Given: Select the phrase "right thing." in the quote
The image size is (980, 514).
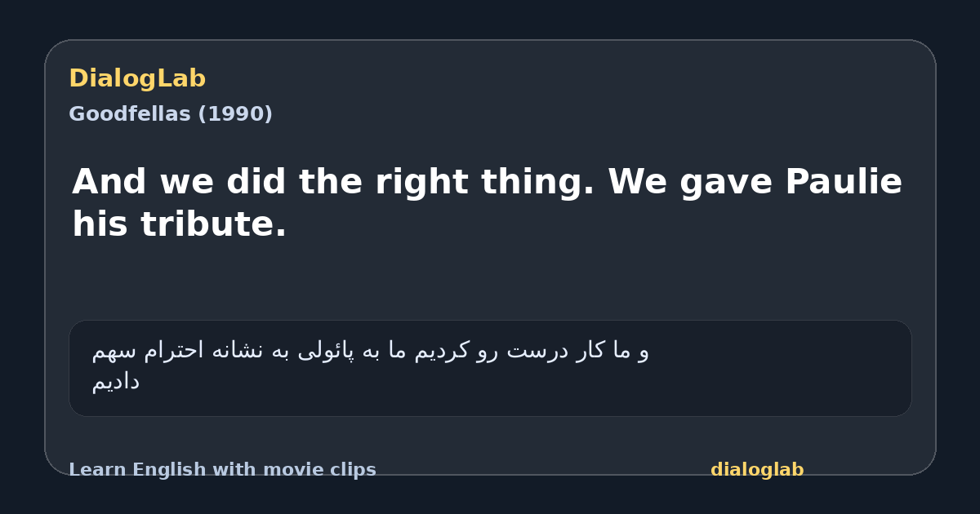Looking at the screenshot, I should [484, 182].
